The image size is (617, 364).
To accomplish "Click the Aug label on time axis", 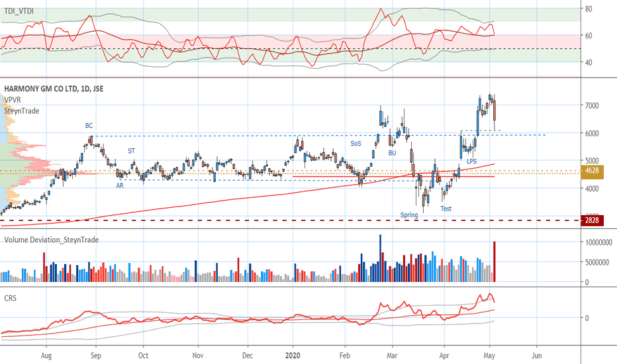I will coord(46,356).
